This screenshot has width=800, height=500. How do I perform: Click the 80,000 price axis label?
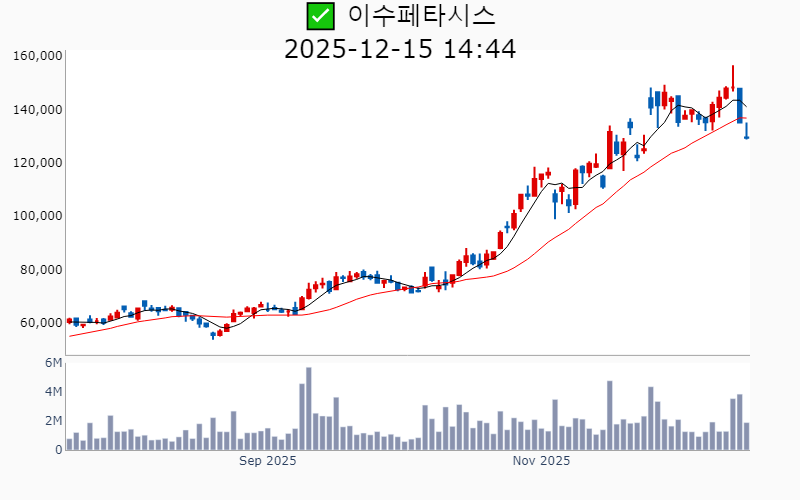(x=40, y=269)
